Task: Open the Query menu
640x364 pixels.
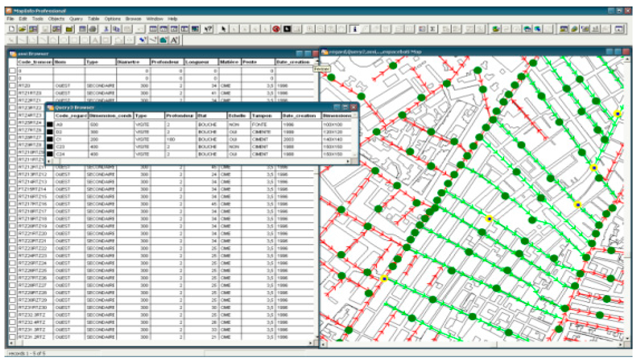Action: (x=76, y=19)
